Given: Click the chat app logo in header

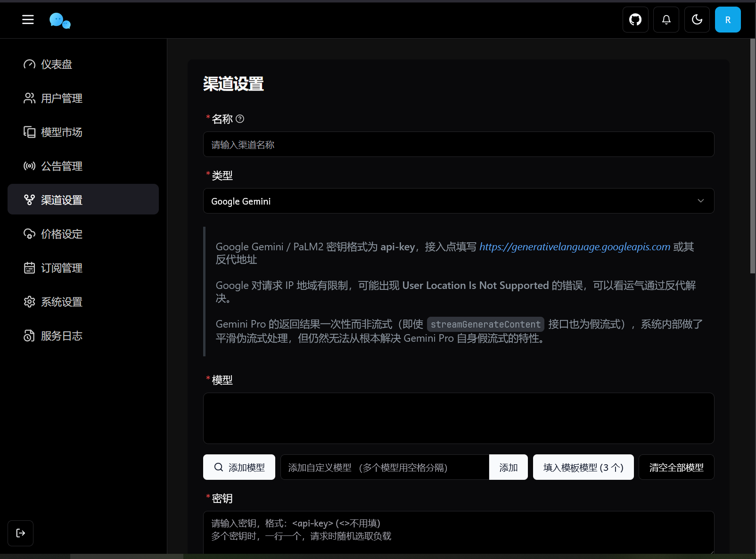Looking at the screenshot, I should 59,20.
